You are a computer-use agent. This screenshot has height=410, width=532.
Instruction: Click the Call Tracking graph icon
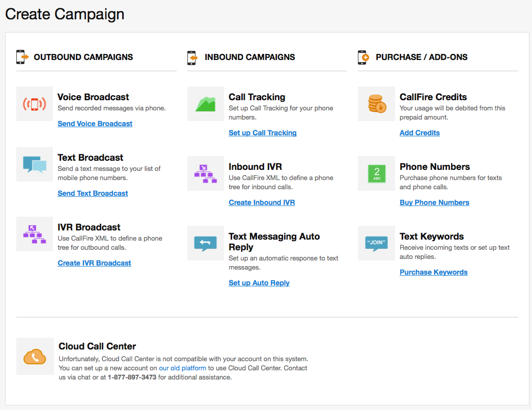pyautogui.click(x=205, y=103)
